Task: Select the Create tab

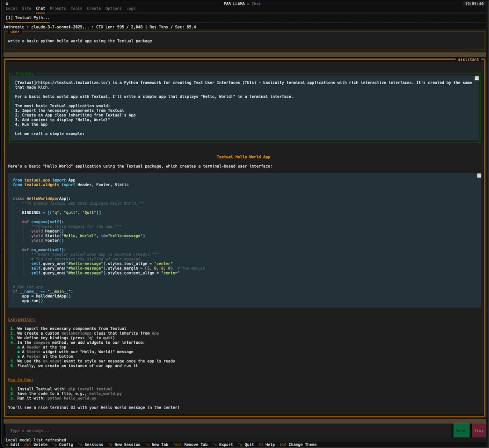Action: (94, 9)
